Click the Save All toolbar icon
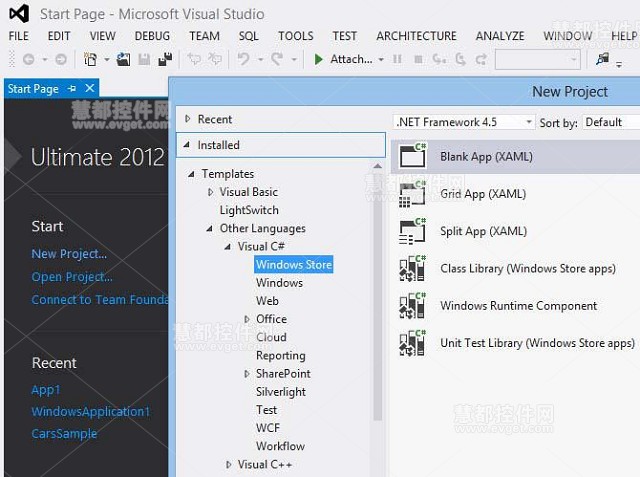 pos(165,59)
